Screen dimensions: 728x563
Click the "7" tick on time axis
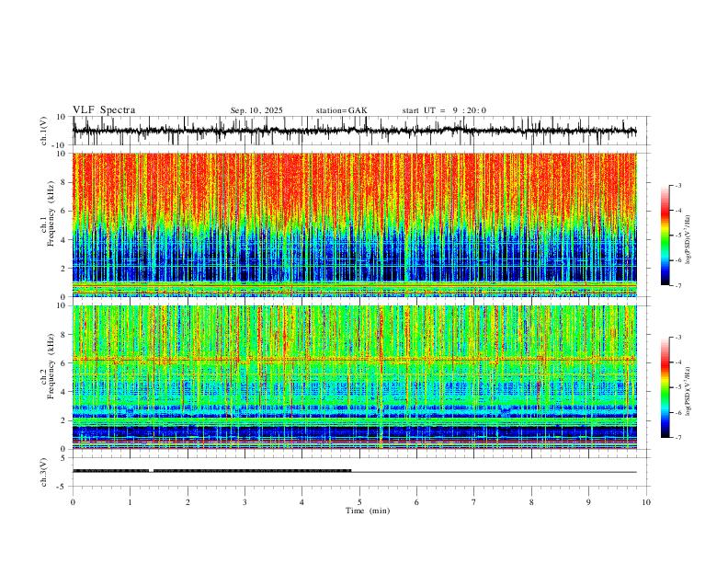[473, 502]
